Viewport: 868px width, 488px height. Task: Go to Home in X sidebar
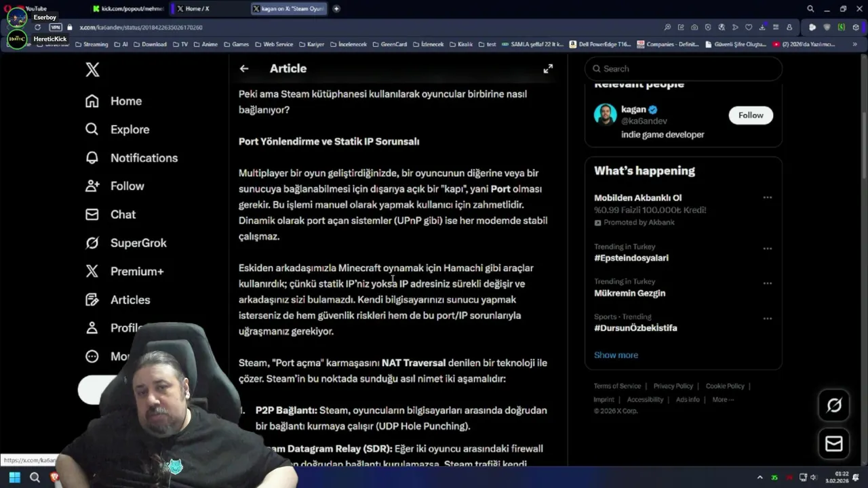(x=113, y=101)
